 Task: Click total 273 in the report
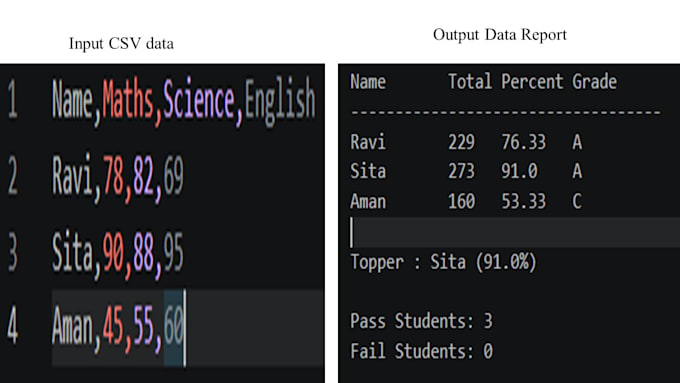461,171
